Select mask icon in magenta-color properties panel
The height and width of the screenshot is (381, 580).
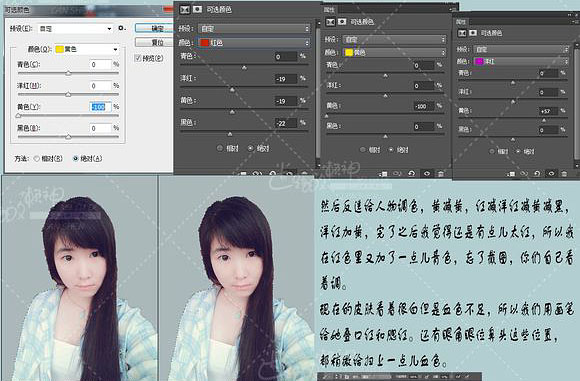click(473, 33)
